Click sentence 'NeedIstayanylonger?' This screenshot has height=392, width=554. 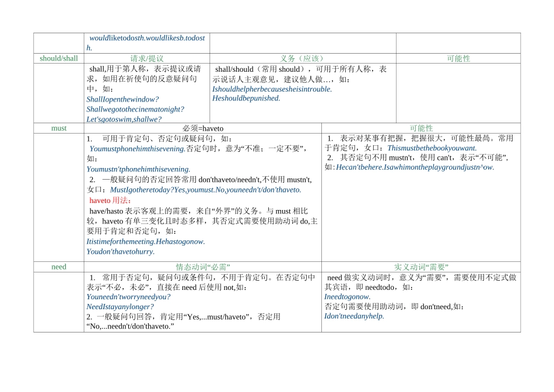tap(120, 307)
